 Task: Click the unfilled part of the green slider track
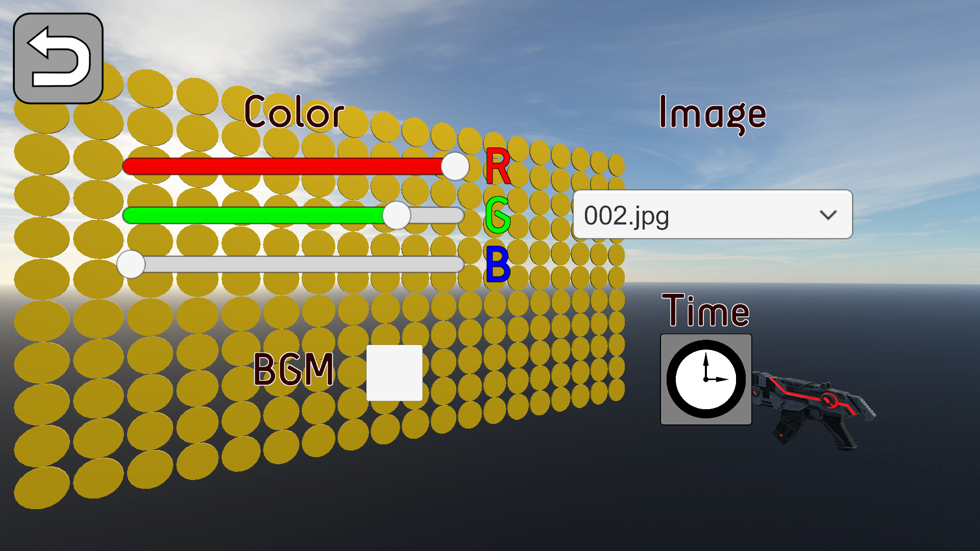point(437,215)
